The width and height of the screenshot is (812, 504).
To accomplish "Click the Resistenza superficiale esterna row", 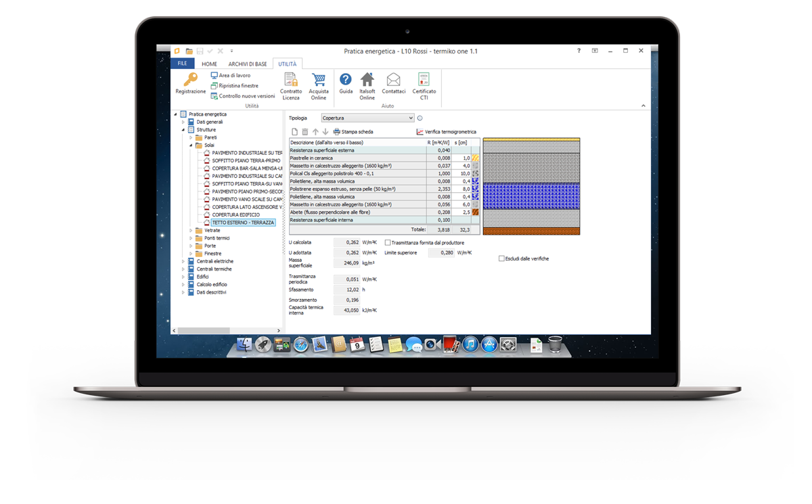I will click(384, 150).
